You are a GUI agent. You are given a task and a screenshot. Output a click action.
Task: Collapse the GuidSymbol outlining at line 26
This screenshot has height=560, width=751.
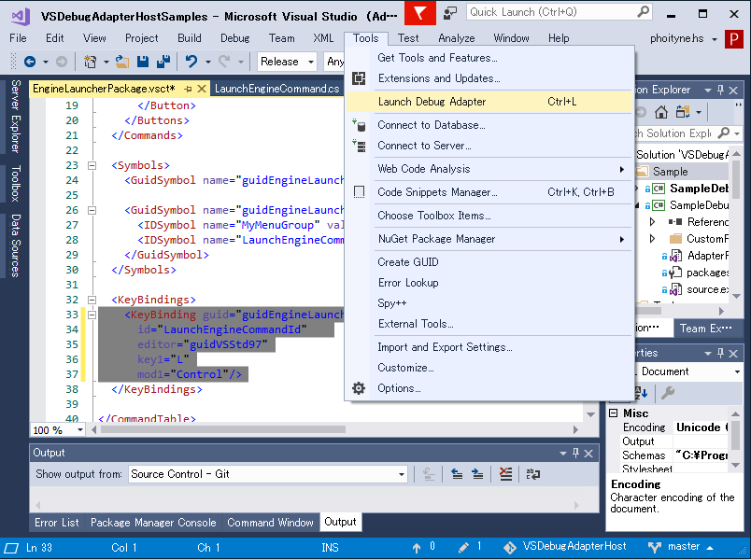click(x=92, y=210)
